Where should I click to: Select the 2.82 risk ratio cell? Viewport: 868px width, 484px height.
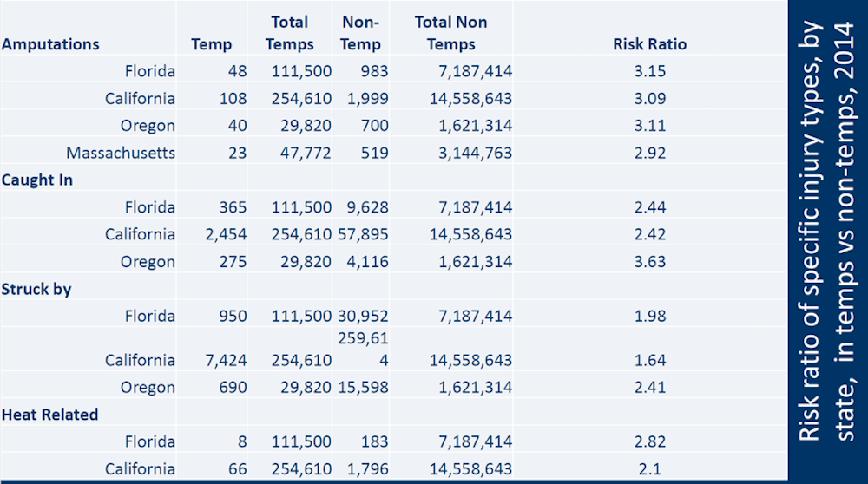[x=649, y=441]
